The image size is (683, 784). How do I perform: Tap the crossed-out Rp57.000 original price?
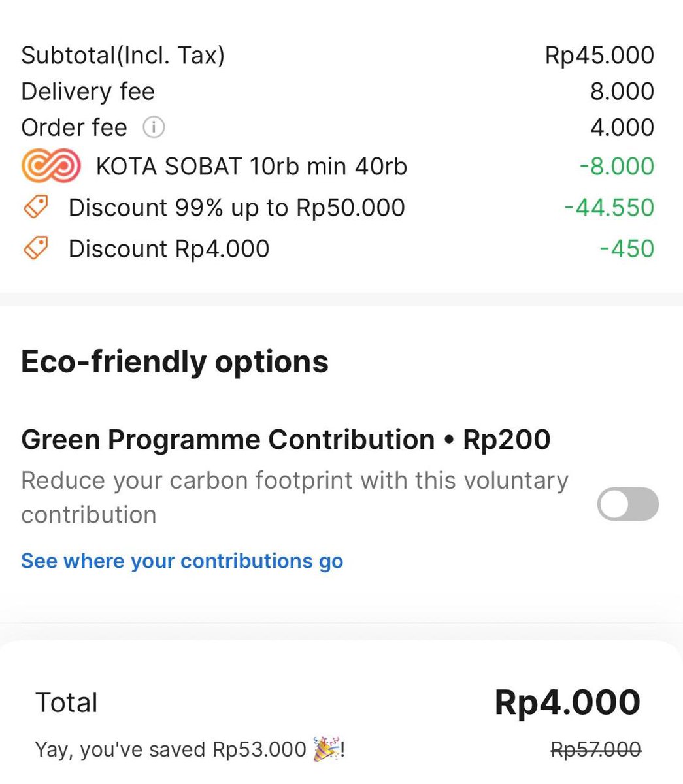(x=595, y=749)
